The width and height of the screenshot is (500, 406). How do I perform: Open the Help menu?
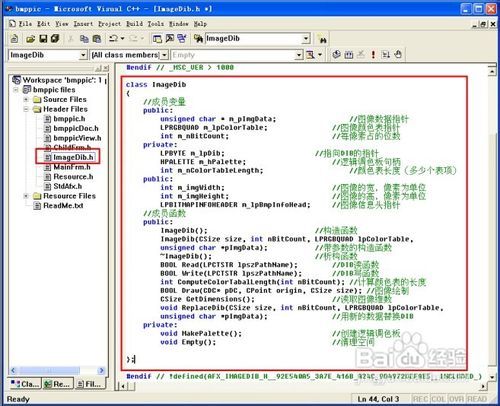(200, 24)
